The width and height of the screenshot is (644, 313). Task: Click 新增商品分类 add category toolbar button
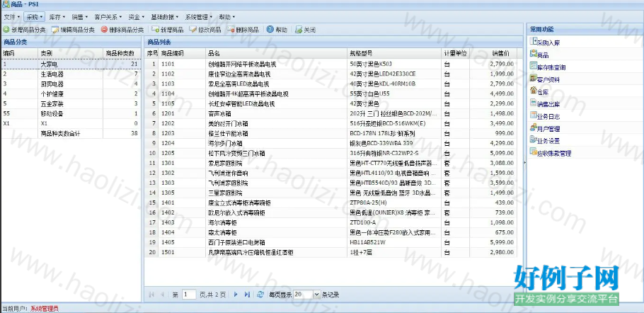point(25,30)
